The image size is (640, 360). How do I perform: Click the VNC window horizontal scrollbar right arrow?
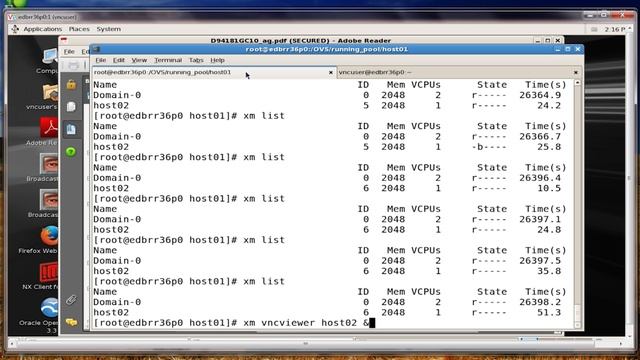(621, 344)
